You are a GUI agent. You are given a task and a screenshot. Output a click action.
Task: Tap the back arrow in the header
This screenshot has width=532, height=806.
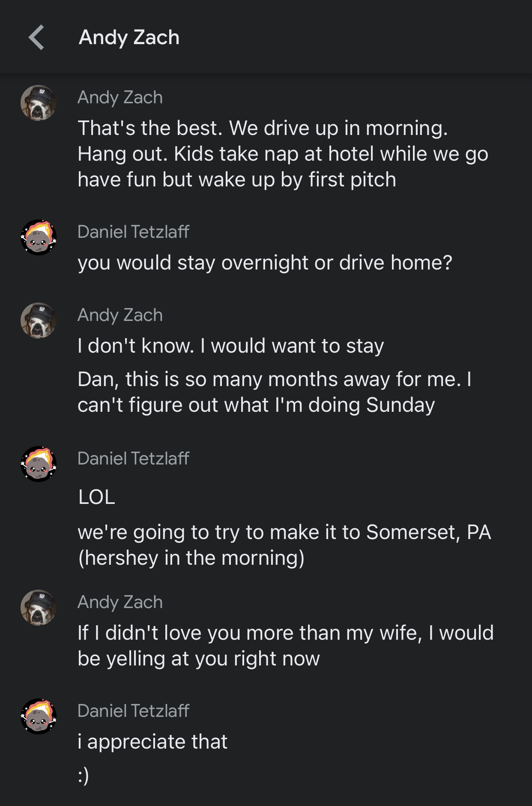pyautogui.click(x=37, y=37)
